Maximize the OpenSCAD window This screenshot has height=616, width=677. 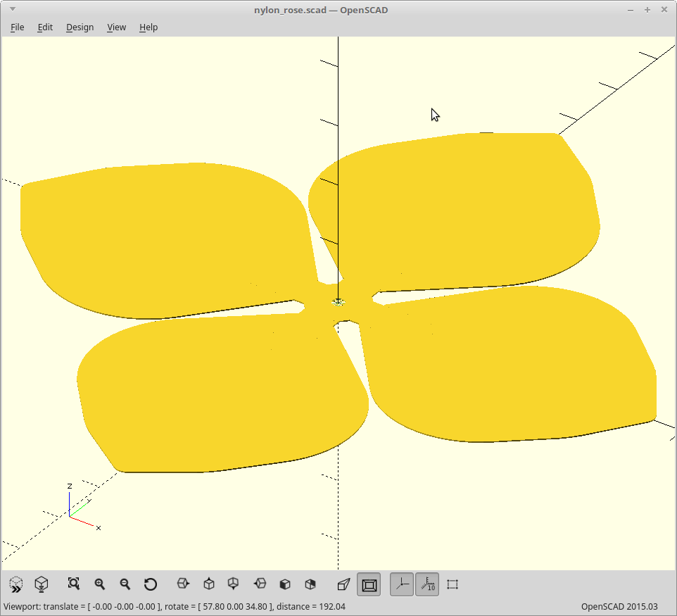(x=647, y=10)
